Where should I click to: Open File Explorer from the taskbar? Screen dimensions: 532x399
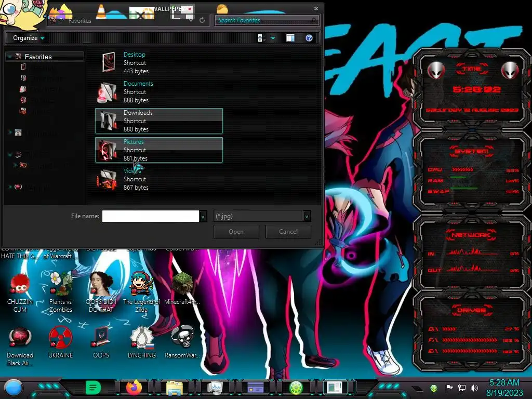coord(175,388)
